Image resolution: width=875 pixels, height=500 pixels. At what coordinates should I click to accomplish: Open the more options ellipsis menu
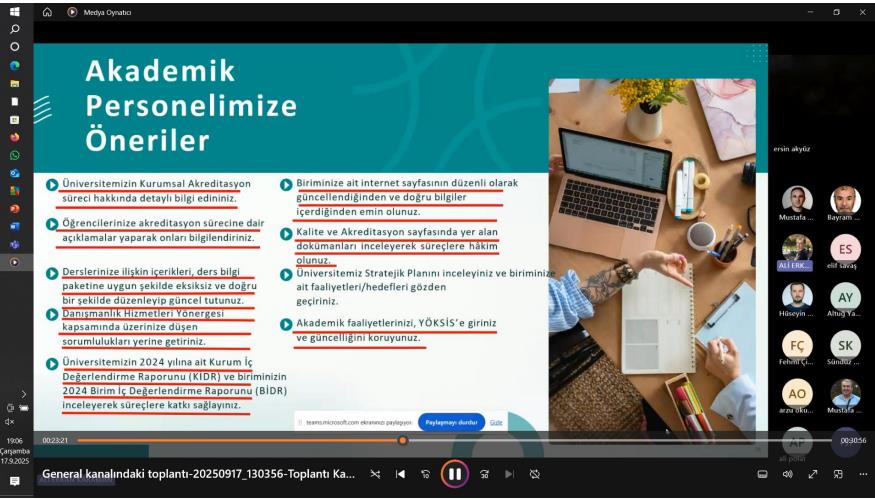click(863, 474)
